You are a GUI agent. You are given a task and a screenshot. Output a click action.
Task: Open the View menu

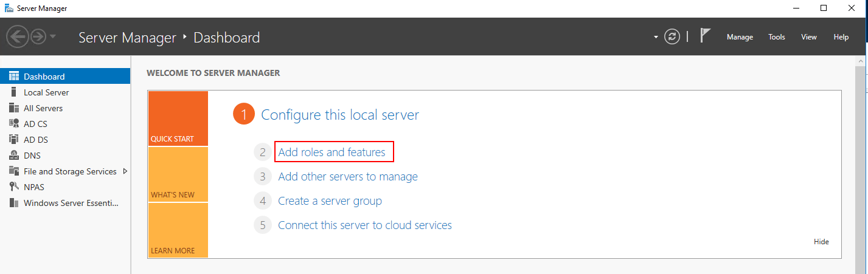click(x=809, y=37)
